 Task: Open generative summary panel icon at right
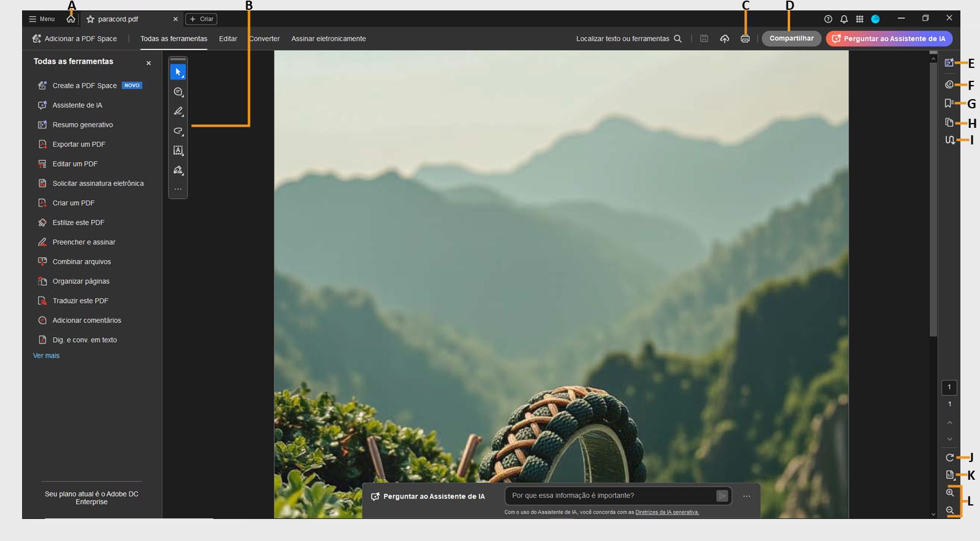click(949, 63)
